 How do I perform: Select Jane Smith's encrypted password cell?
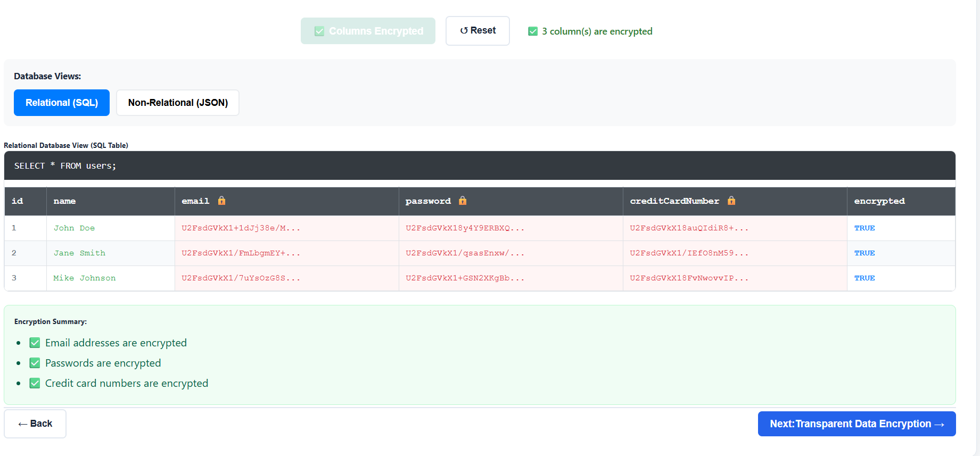pos(465,253)
